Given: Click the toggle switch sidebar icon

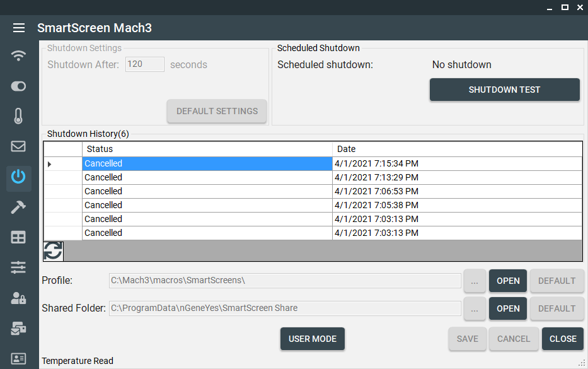Looking at the screenshot, I should 19,86.
